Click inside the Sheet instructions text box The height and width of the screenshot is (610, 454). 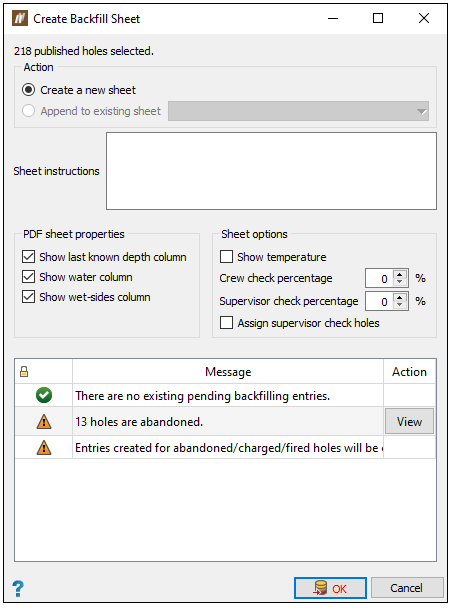click(271, 171)
